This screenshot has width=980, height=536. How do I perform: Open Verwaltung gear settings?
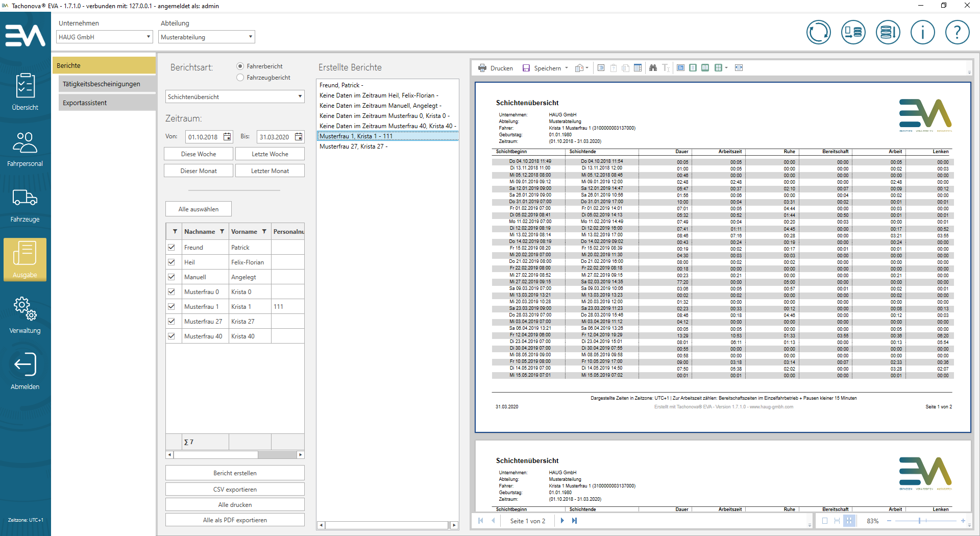pos(25,315)
